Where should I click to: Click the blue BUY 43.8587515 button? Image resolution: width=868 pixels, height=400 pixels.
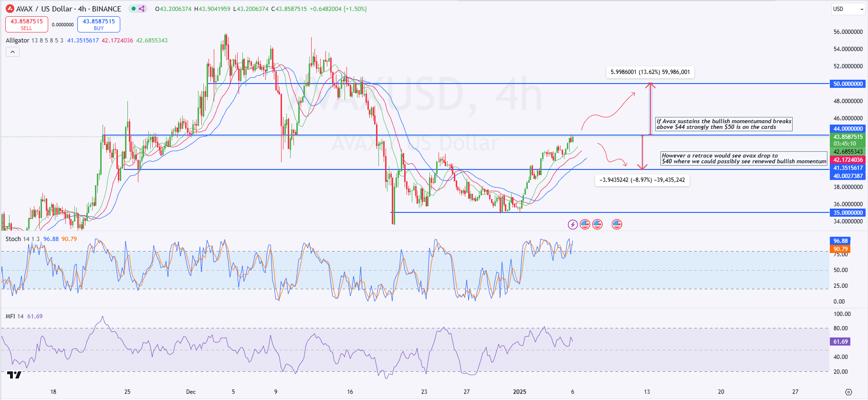(99, 24)
